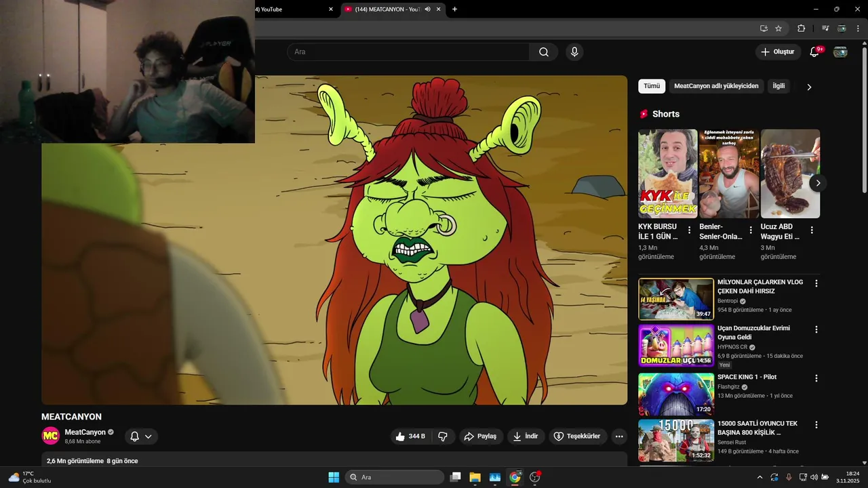Click the Windows taskbar search box

(x=395, y=477)
